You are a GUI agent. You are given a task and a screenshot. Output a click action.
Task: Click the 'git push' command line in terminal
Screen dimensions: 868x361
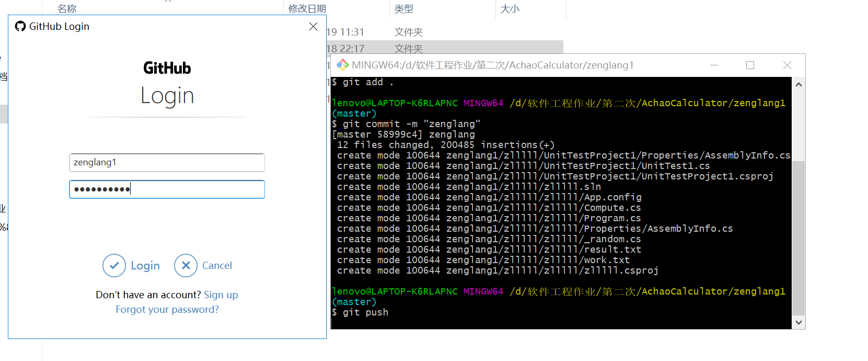click(360, 312)
